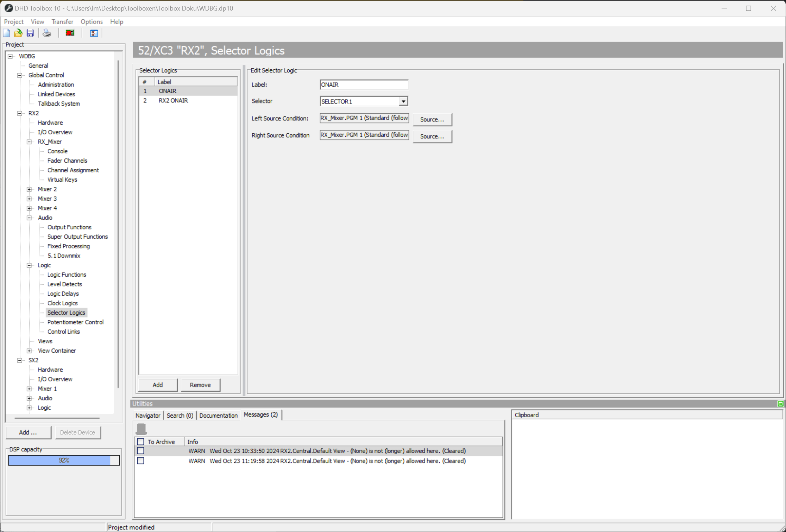Image resolution: width=786 pixels, height=532 pixels.
Task: Open project checklist options via toolbar icon
Action: (x=93, y=33)
